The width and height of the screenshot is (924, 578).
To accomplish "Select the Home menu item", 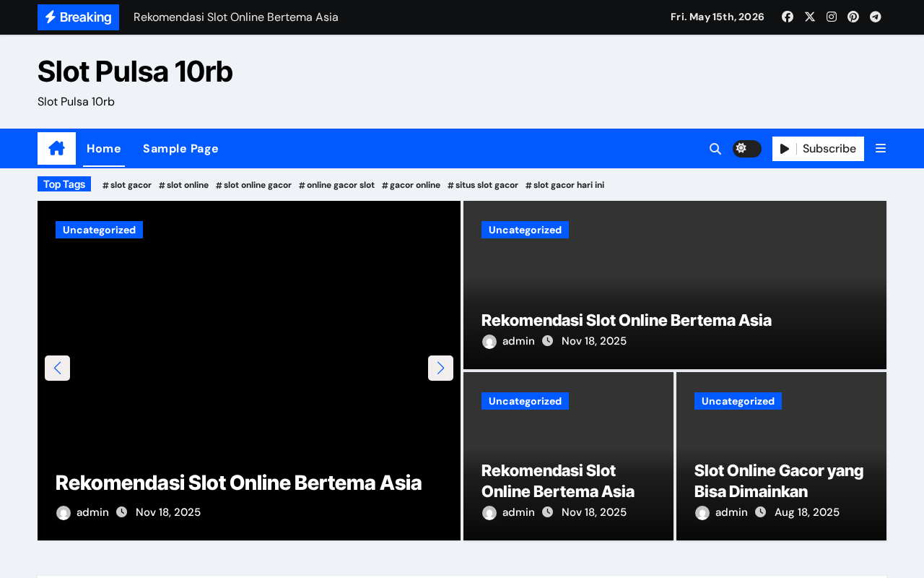I will pyautogui.click(x=104, y=148).
